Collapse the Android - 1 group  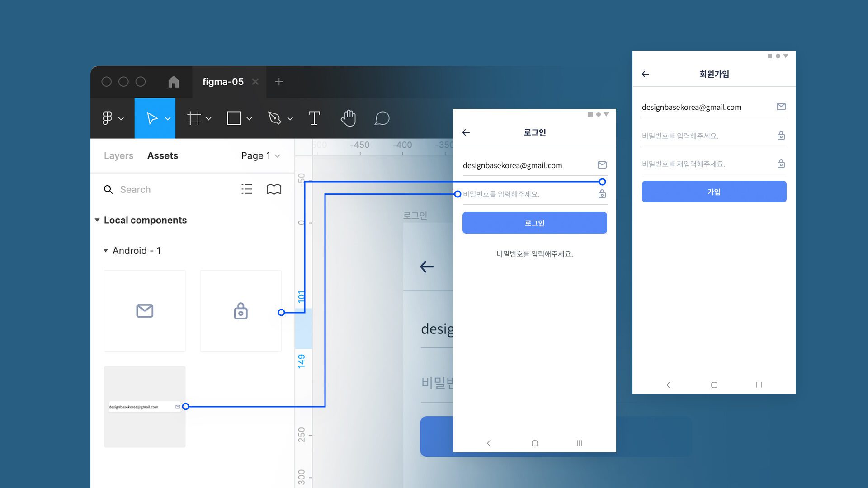pos(106,250)
